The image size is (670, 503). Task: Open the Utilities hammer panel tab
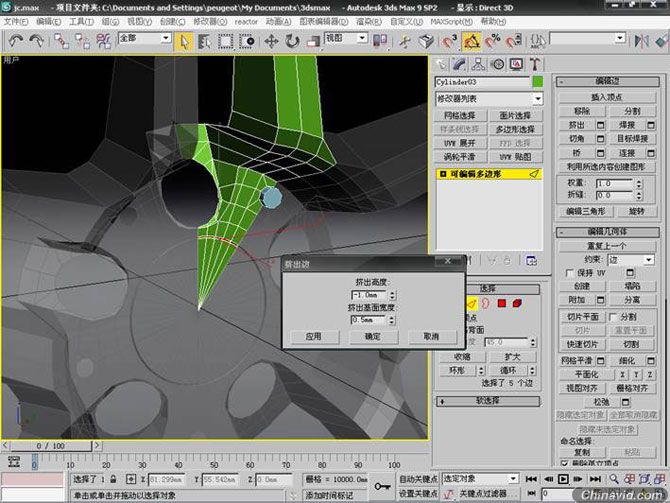click(535, 65)
